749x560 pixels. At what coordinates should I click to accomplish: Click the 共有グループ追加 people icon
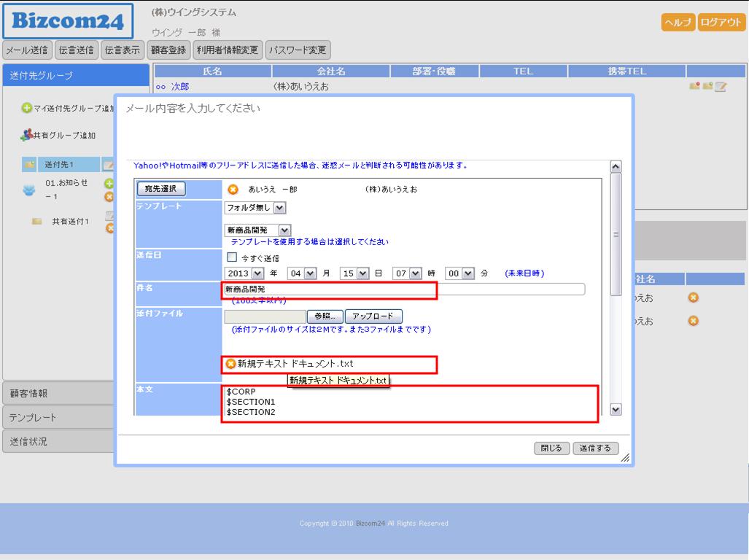click(26, 135)
